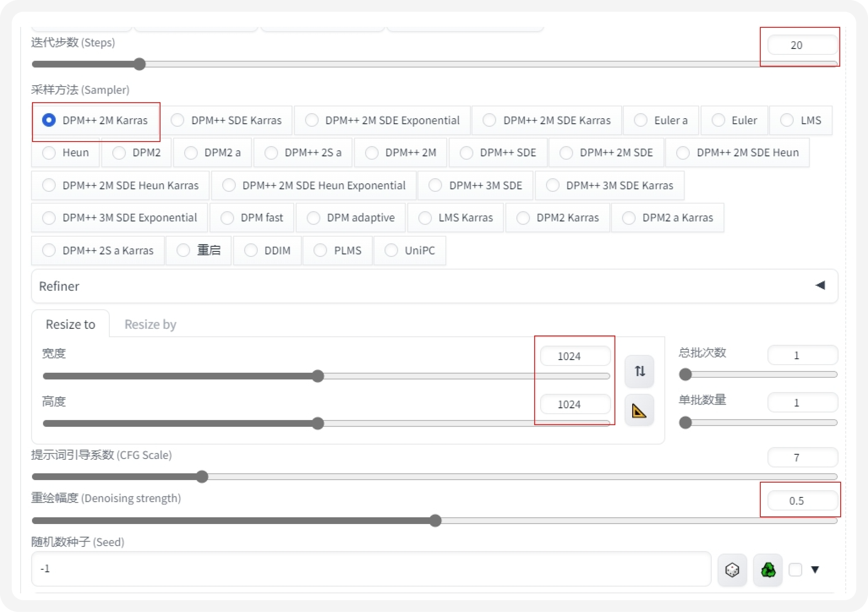Click the Steps slider track
Screen dimensions: 868x612
pos(434,64)
